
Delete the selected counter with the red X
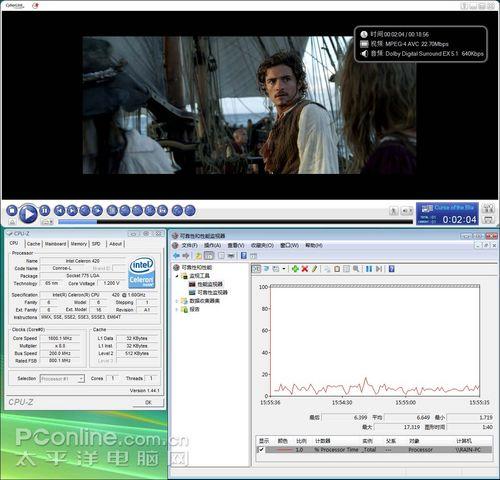coord(304,269)
